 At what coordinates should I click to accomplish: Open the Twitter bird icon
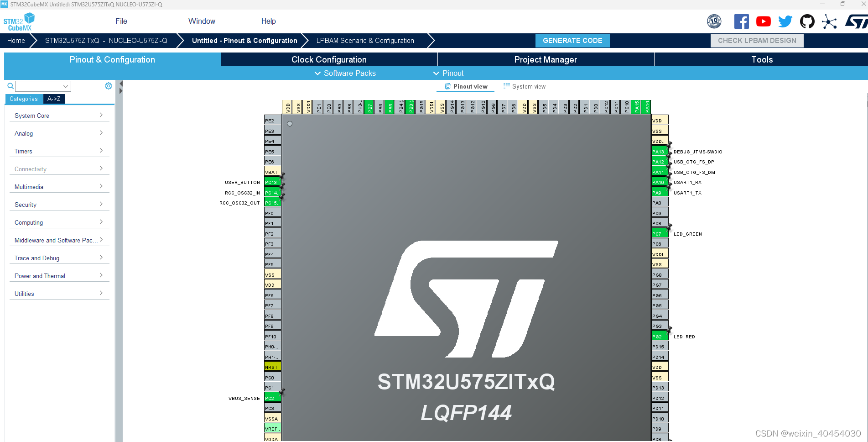(785, 21)
